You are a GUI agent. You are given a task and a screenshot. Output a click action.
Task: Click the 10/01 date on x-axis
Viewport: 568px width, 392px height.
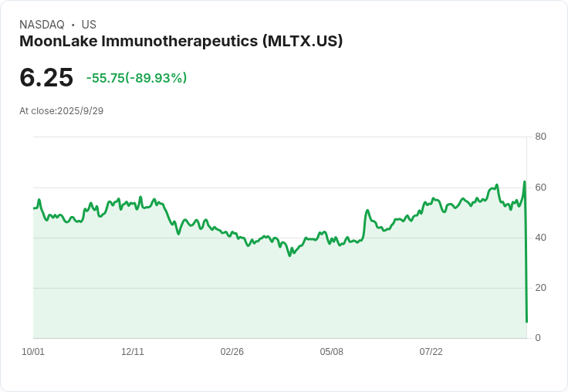(x=33, y=352)
